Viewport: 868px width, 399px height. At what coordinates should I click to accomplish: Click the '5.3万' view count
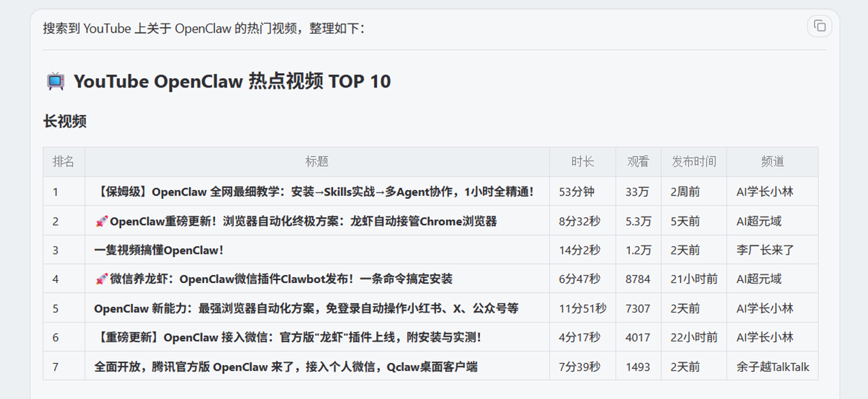[x=638, y=221]
